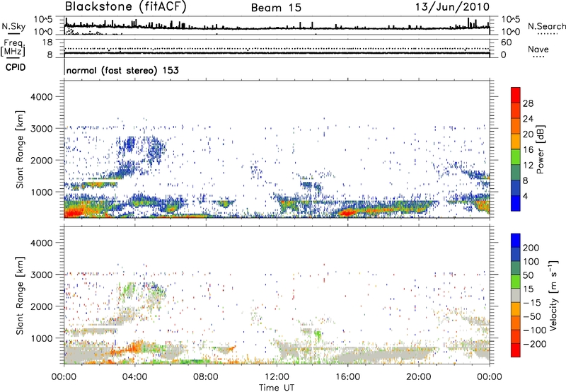Pick the bright blue bottom segment of Power colorbar
This screenshot has height=392, width=566.
516,203
